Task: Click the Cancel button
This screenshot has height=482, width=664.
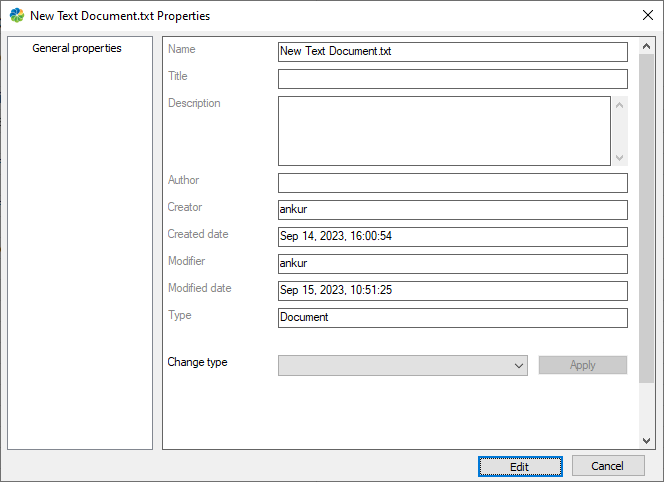Action: point(608,466)
